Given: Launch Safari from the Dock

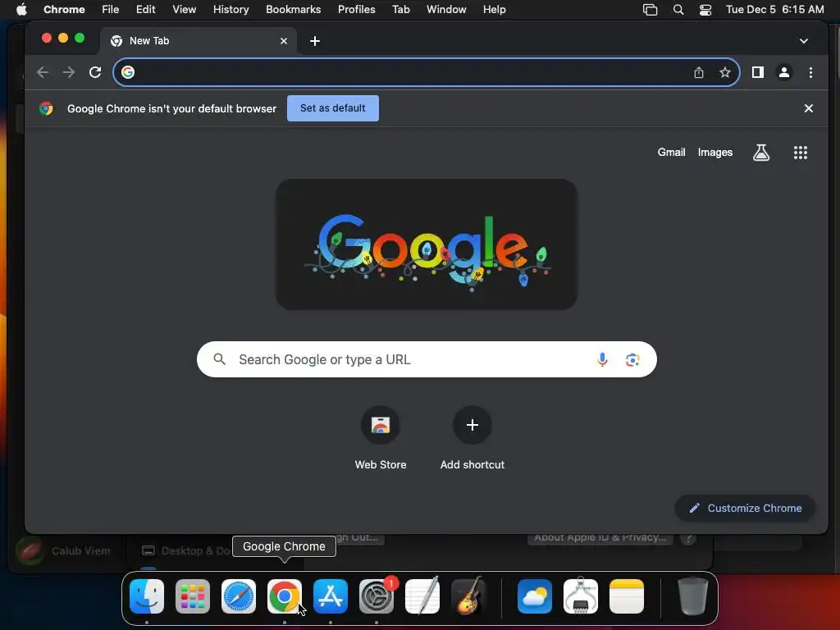Looking at the screenshot, I should [x=239, y=596].
